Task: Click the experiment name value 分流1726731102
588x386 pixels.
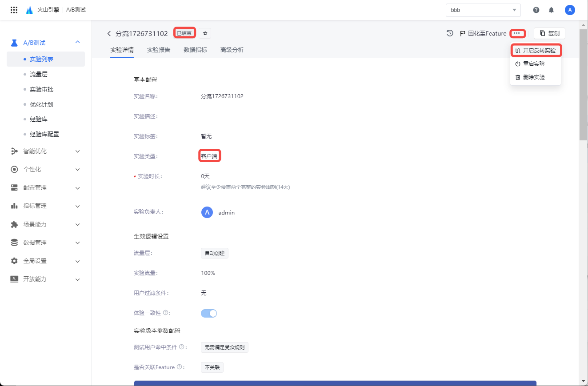Action: 222,96
